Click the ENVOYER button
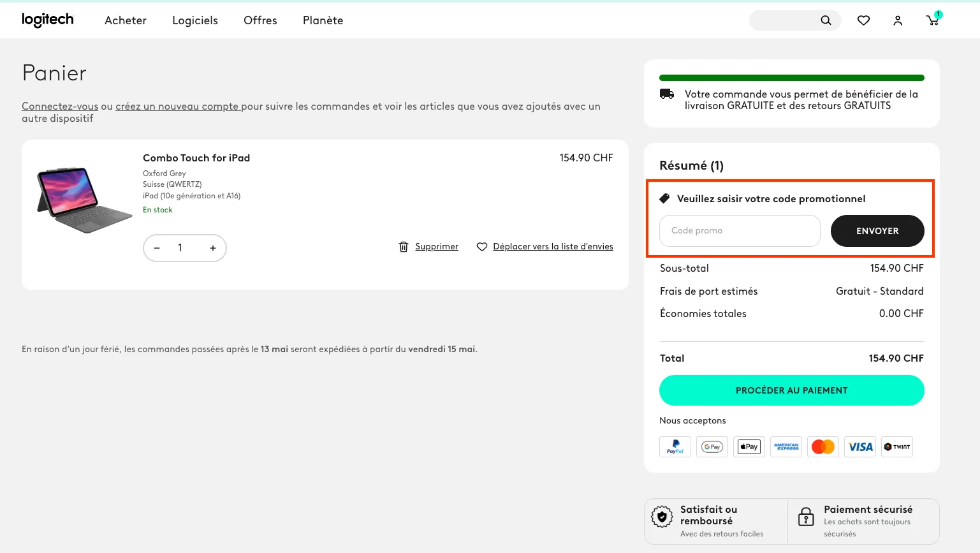Viewport: 980px width, 553px height. pyautogui.click(x=877, y=231)
